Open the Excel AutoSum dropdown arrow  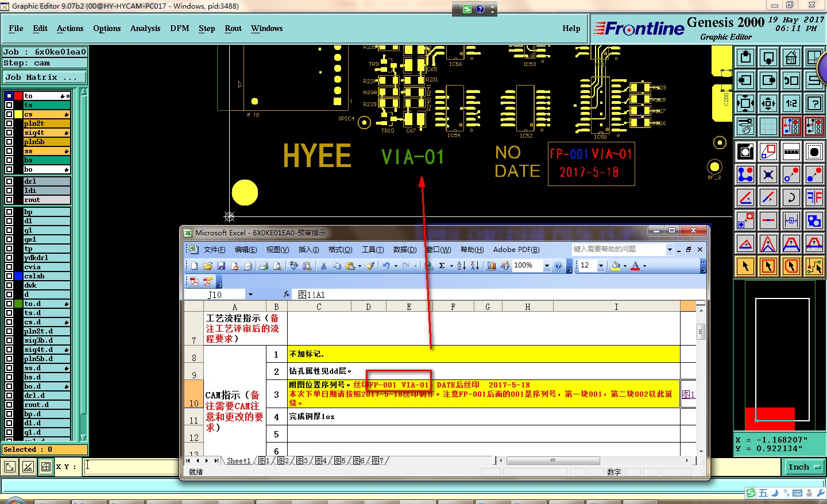tap(451, 266)
